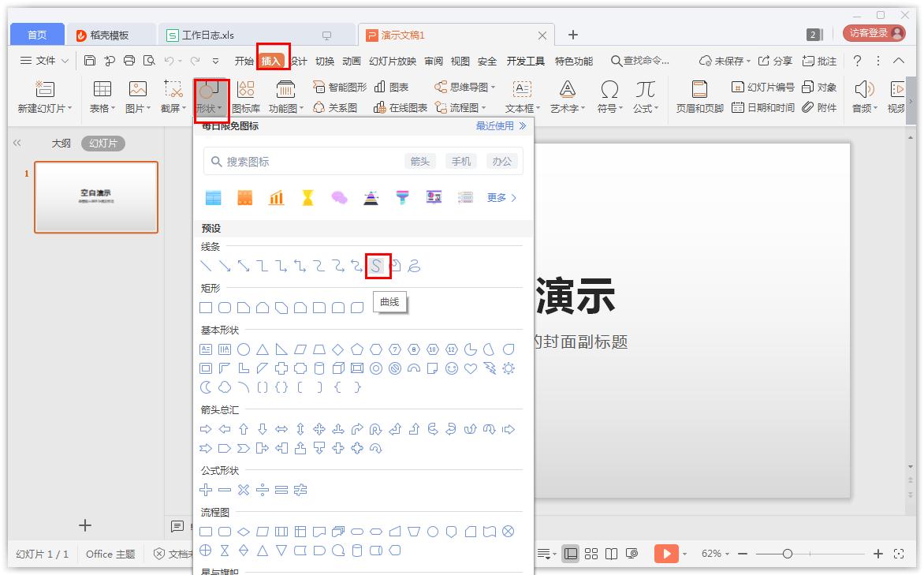This screenshot has width=924, height=575.
Task: Open 最近使用 recently used shapes
Action: [497, 125]
